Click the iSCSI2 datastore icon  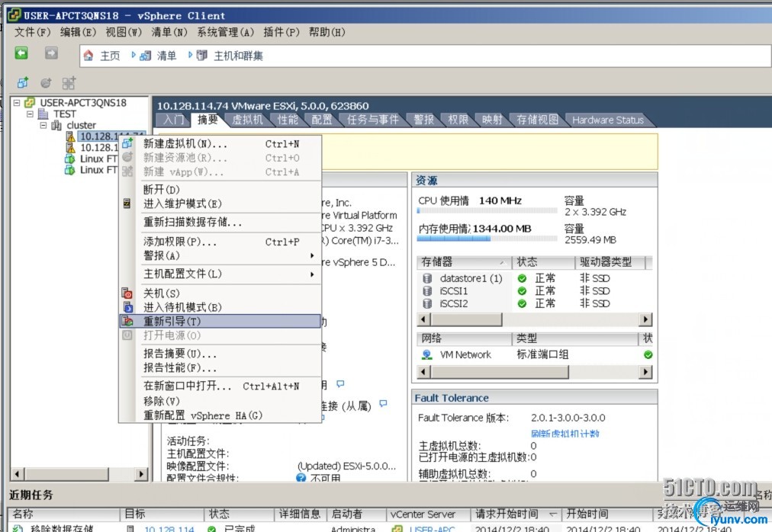(x=427, y=304)
